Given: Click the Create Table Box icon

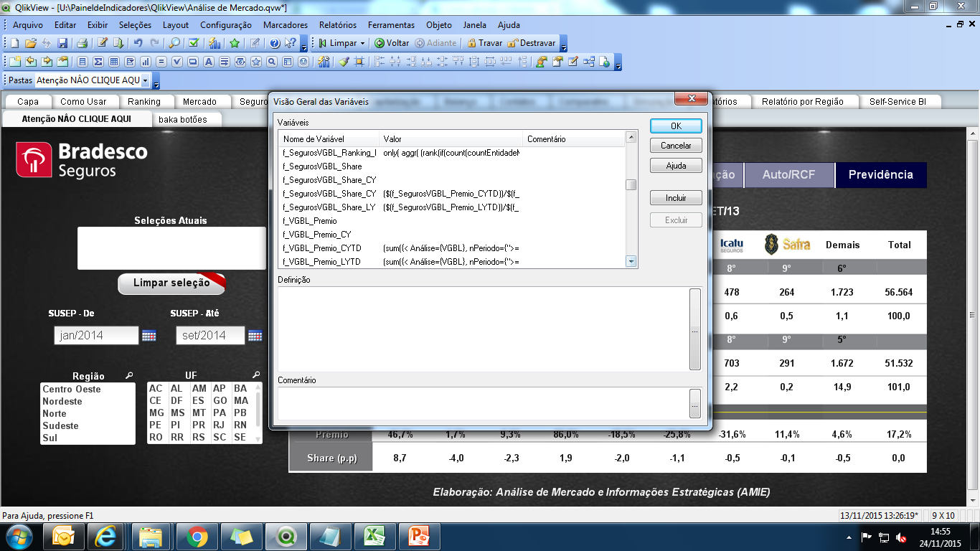Looking at the screenshot, I should 114,62.
